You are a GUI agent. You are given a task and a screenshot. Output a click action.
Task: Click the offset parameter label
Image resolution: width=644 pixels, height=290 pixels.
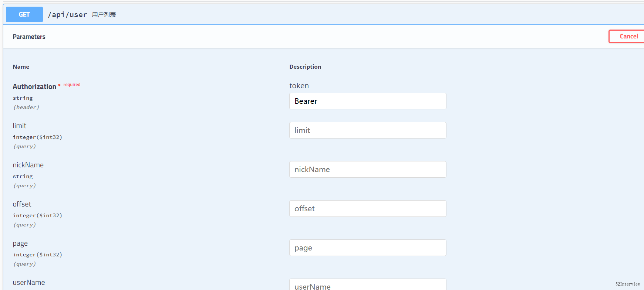pyautogui.click(x=22, y=204)
